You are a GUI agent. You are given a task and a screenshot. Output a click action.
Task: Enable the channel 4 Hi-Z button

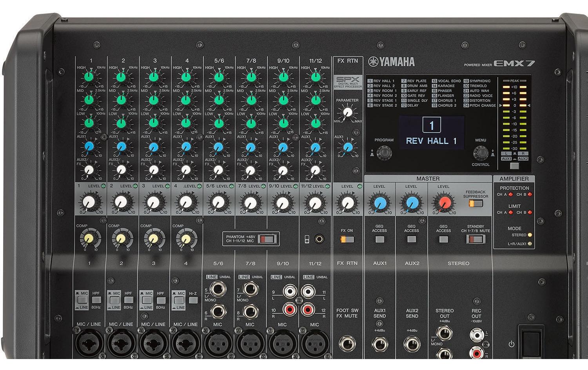[193, 300]
